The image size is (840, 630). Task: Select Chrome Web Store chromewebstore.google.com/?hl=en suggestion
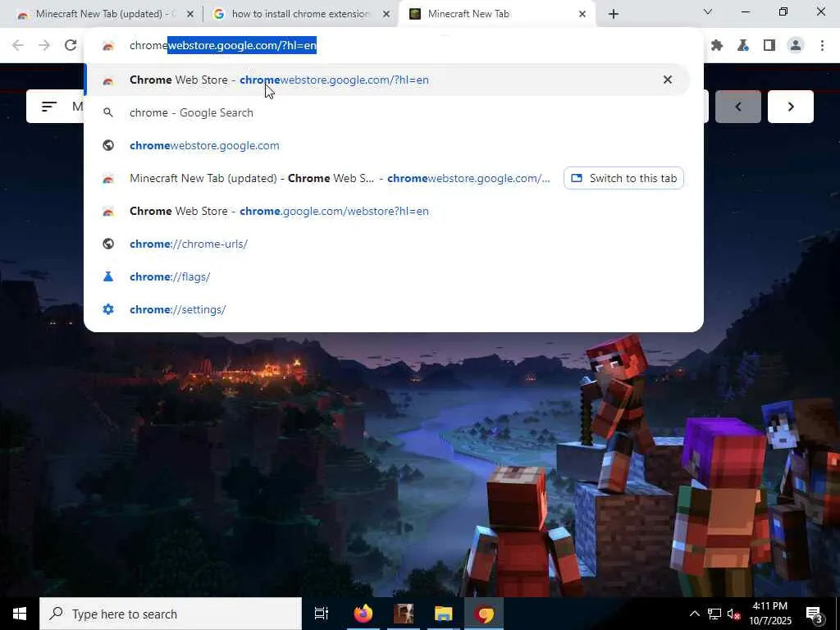387,80
